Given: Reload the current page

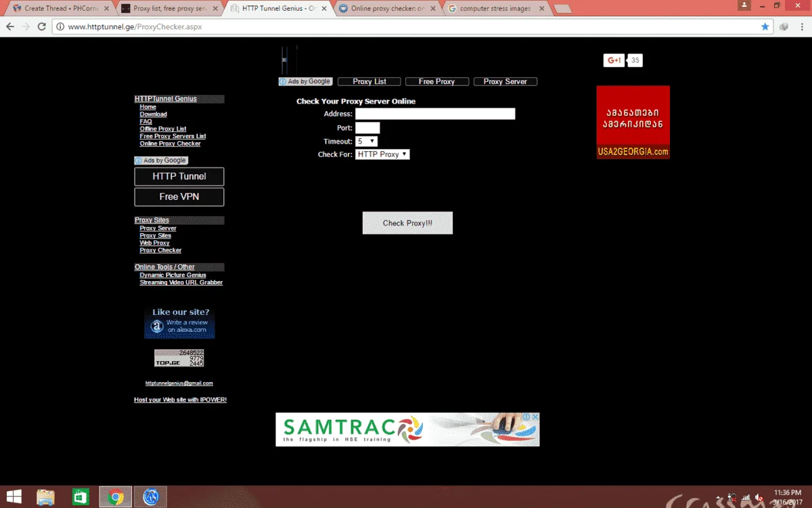Looking at the screenshot, I should [42, 26].
